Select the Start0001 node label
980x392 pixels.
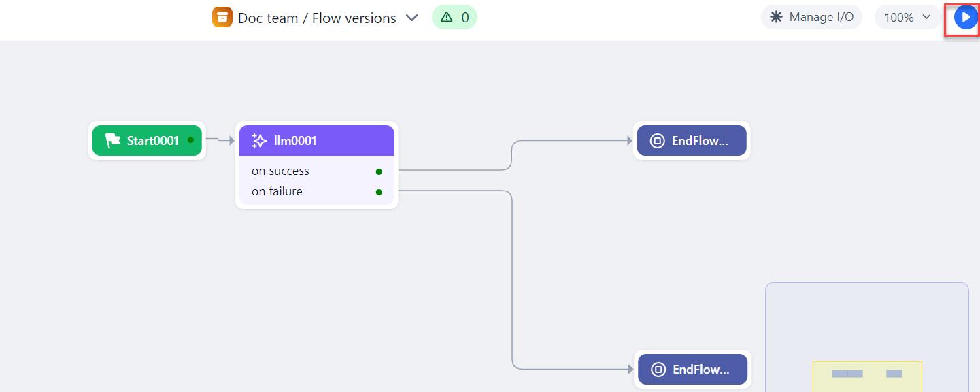pos(152,141)
